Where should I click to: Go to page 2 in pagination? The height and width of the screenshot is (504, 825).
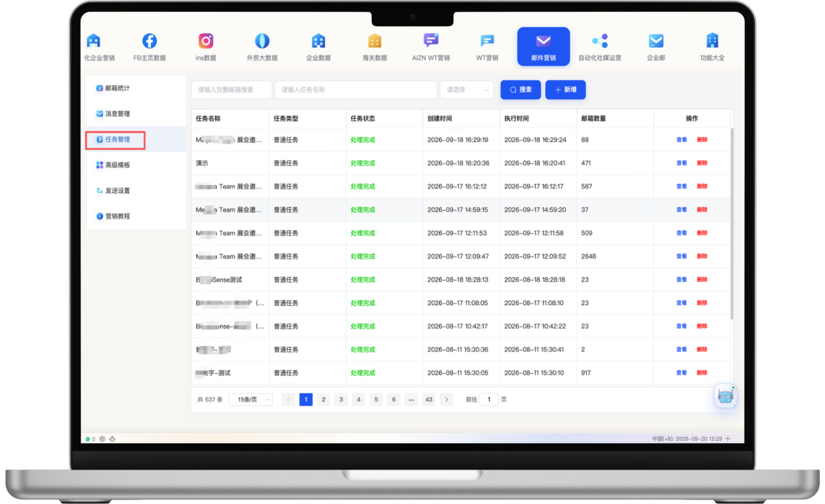(324, 400)
